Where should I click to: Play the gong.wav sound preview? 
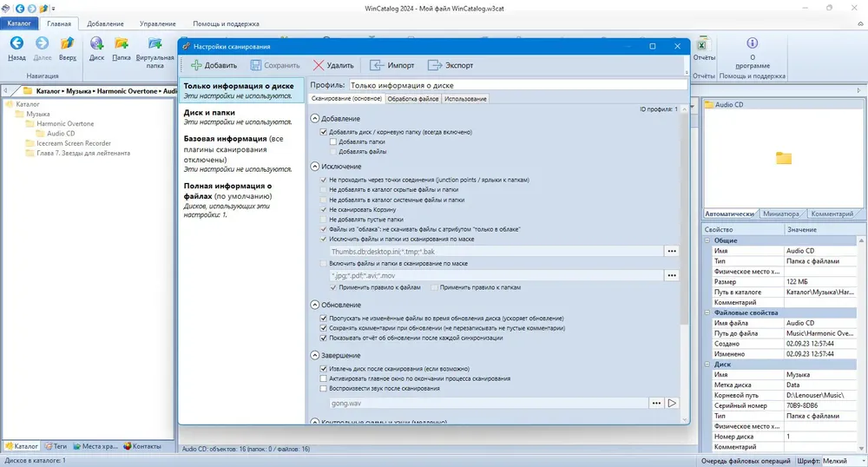pyautogui.click(x=672, y=404)
